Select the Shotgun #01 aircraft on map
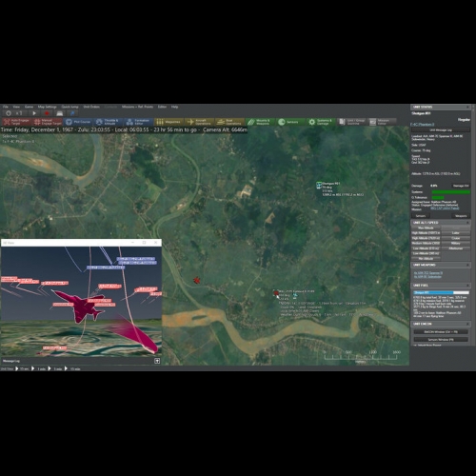The height and width of the screenshot is (476, 476). (319, 186)
